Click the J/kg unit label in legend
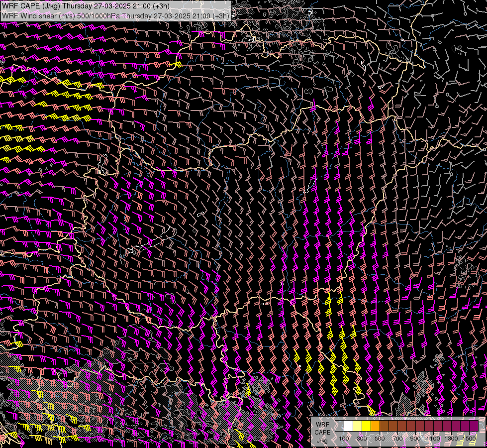 point(322,441)
